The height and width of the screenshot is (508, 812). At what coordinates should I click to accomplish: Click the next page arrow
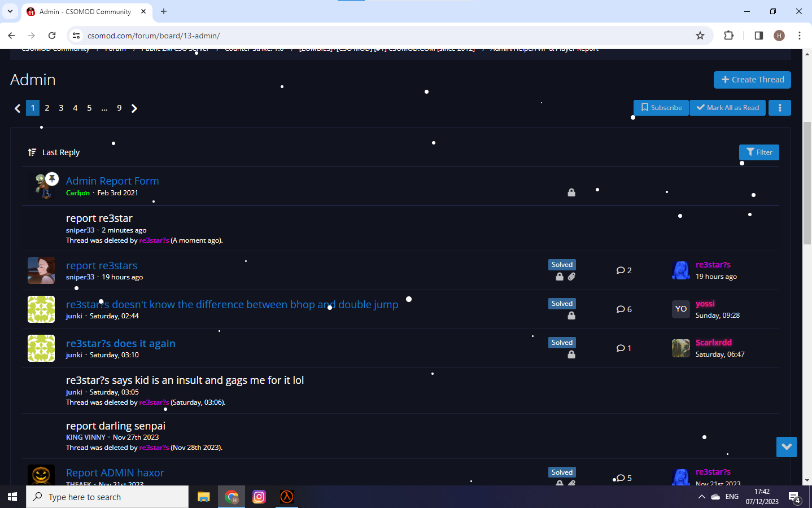(x=134, y=108)
